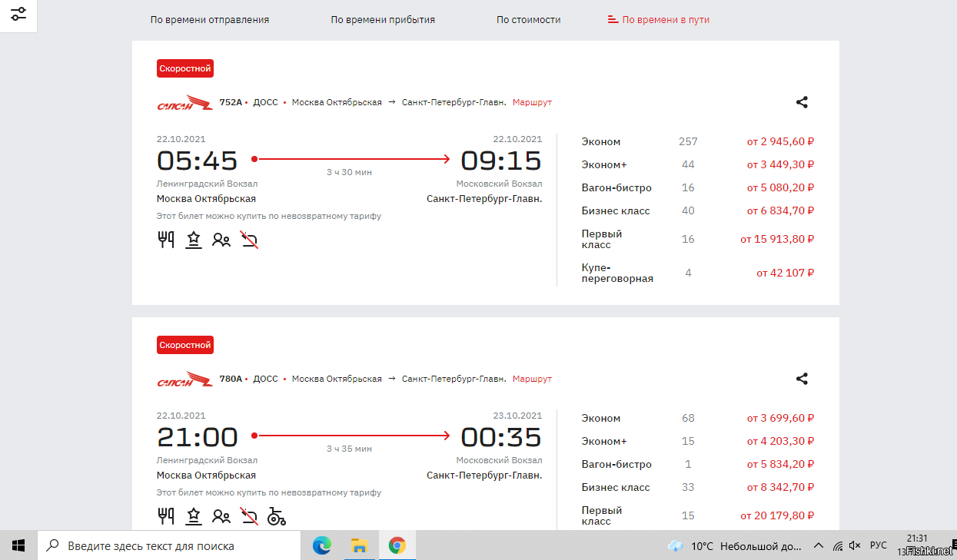Click the train number "752А"

(231, 102)
